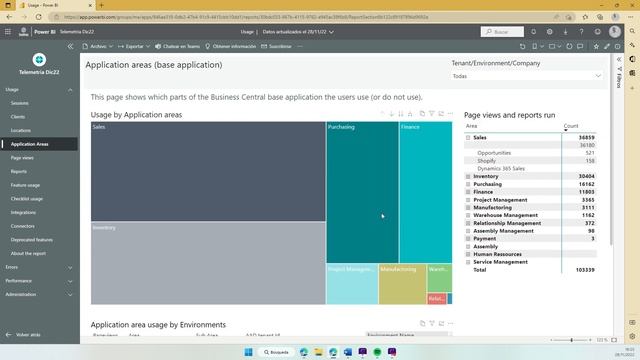640x360 pixels.
Task: Open more options on Environments table visual
Action: click(451, 323)
